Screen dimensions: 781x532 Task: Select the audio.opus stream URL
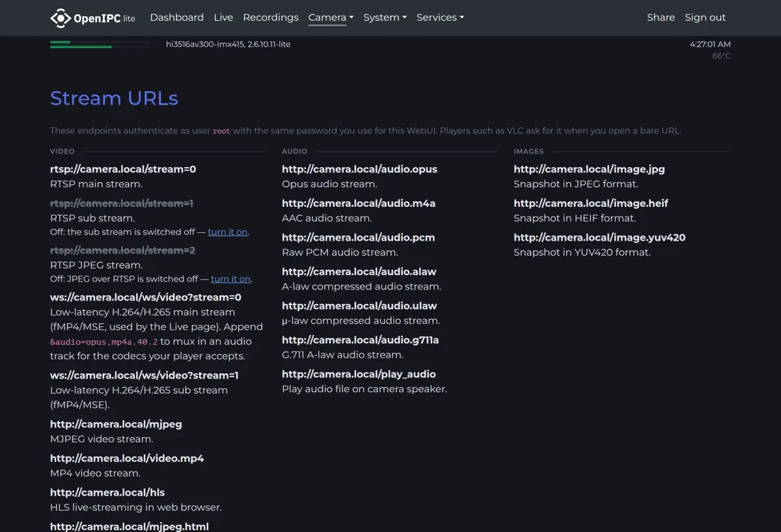359,169
